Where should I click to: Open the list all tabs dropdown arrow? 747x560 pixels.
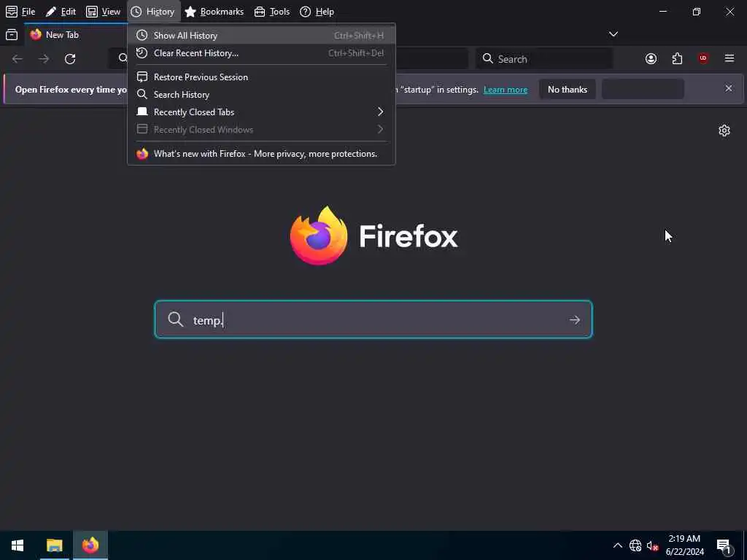pos(614,34)
